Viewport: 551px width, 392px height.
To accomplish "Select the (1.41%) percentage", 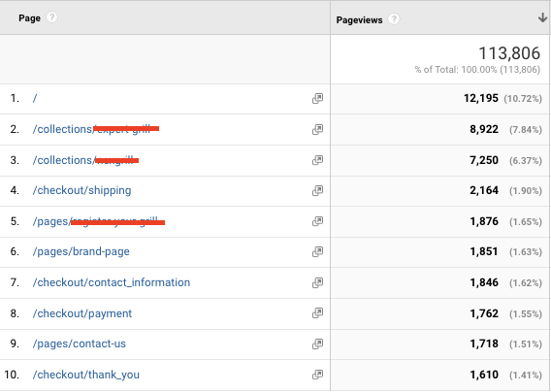I will [526, 376].
